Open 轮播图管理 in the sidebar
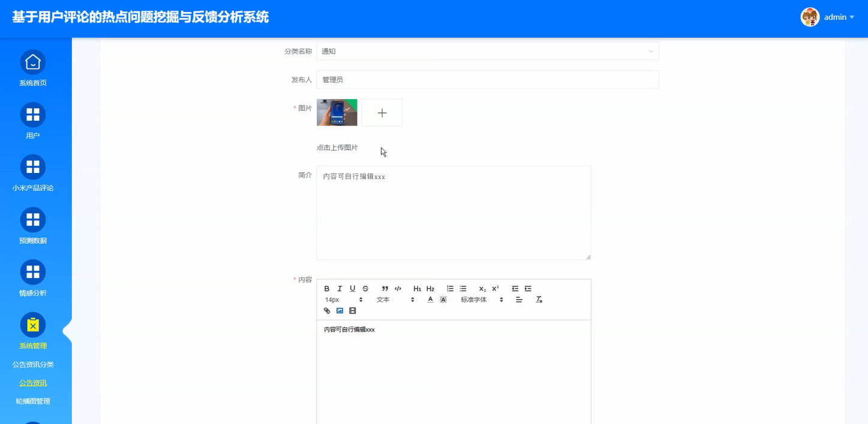Viewport: 868px width, 424px height. tap(32, 401)
